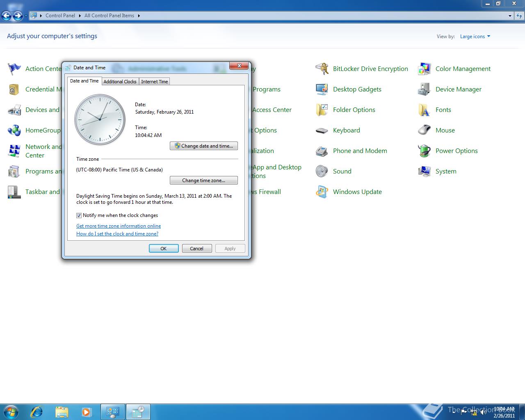Screen dimensions: 525x420
Task: Click the Start orb button
Action: click(11, 411)
